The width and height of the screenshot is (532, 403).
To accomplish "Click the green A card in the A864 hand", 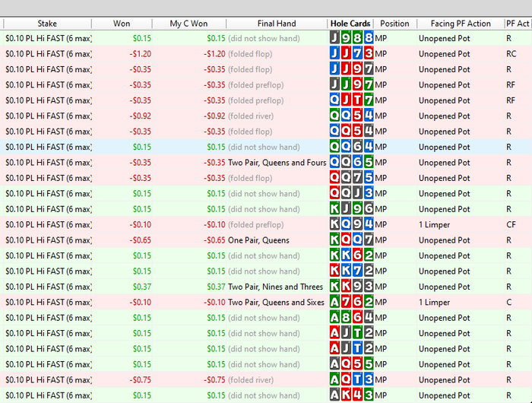I will [x=334, y=317].
